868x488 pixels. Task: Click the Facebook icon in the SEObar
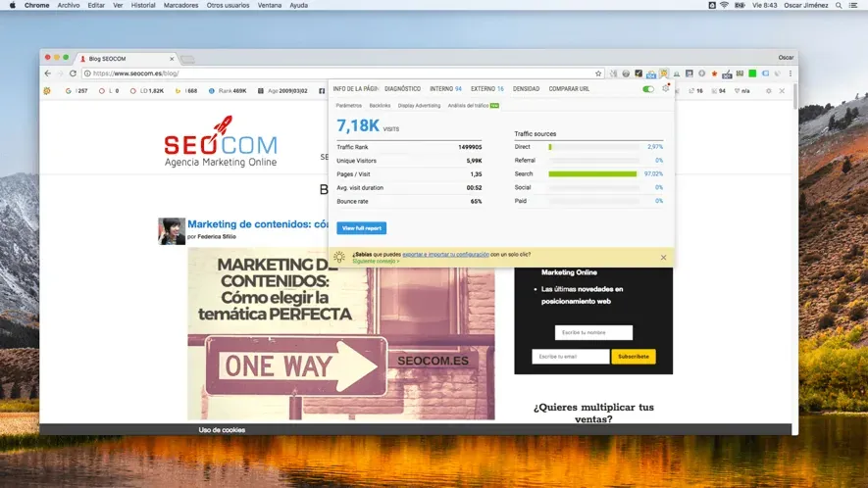tap(322, 91)
